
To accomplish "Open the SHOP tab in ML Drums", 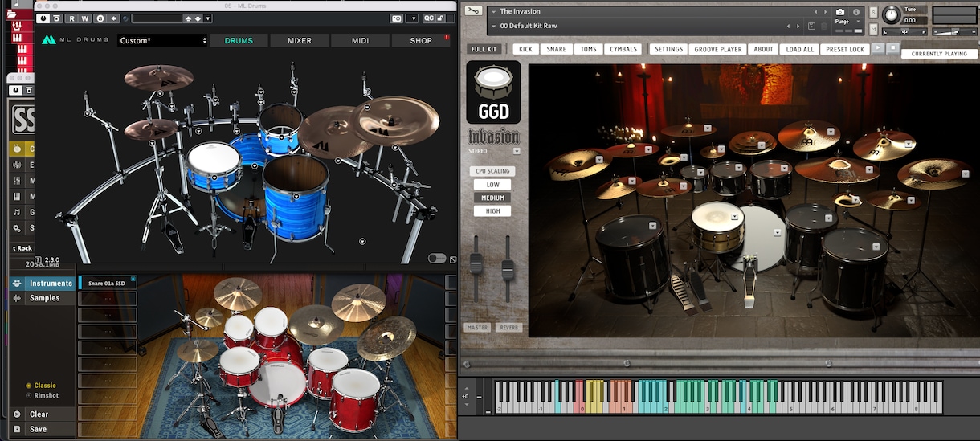I will coord(421,40).
